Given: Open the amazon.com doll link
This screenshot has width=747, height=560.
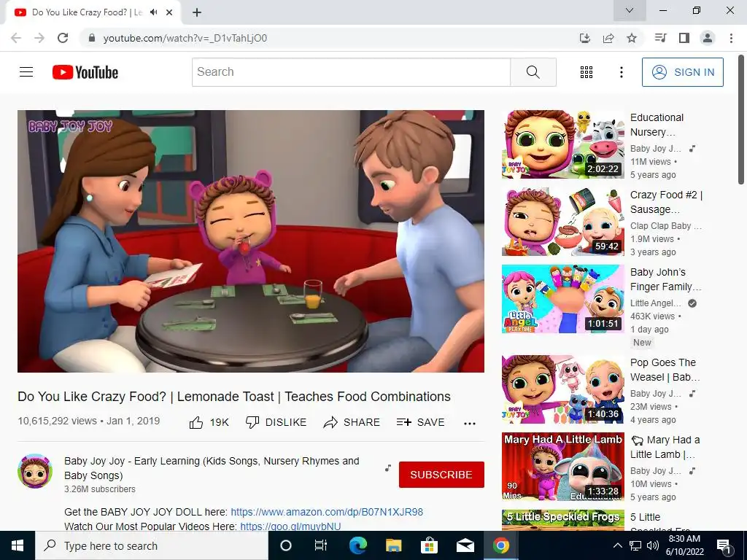Looking at the screenshot, I should pyautogui.click(x=327, y=512).
